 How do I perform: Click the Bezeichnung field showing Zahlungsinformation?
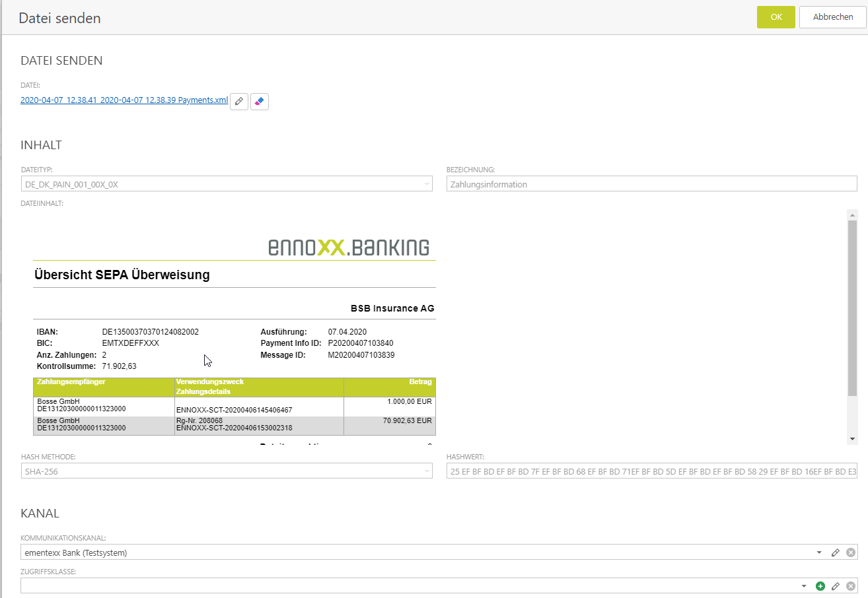click(651, 185)
